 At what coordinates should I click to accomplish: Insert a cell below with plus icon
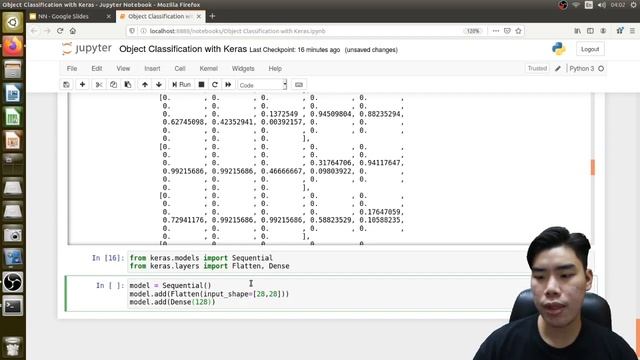82,84
